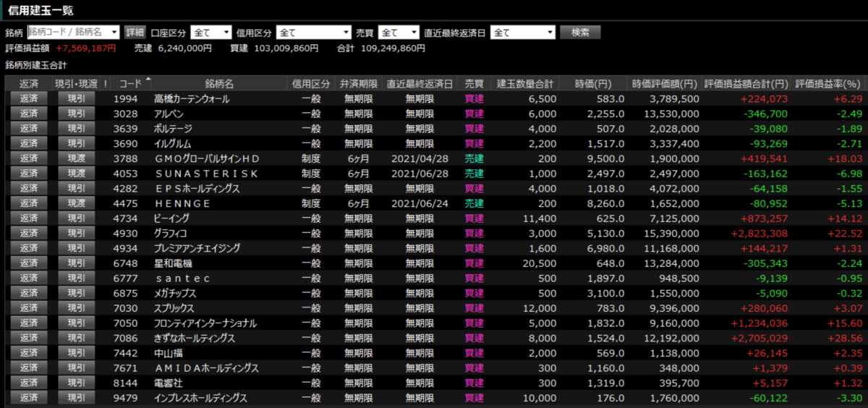868x408 pixels.
Task: Click 現引 for 中山福 row
Action: tap(76, 353)
